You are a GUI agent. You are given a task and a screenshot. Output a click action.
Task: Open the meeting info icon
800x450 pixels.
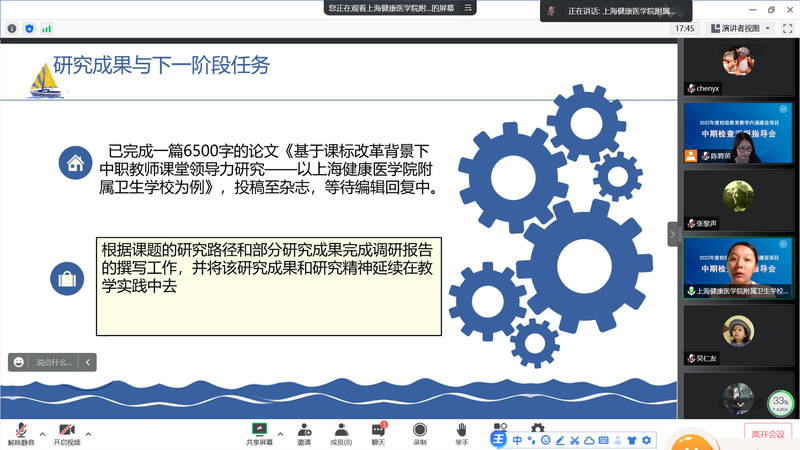click(x=11, y=29)
